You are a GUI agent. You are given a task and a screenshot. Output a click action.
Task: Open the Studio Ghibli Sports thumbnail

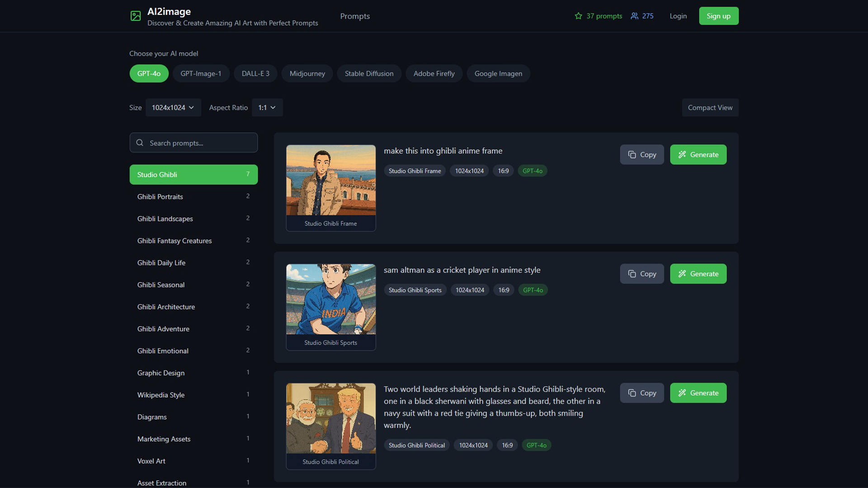330,307
